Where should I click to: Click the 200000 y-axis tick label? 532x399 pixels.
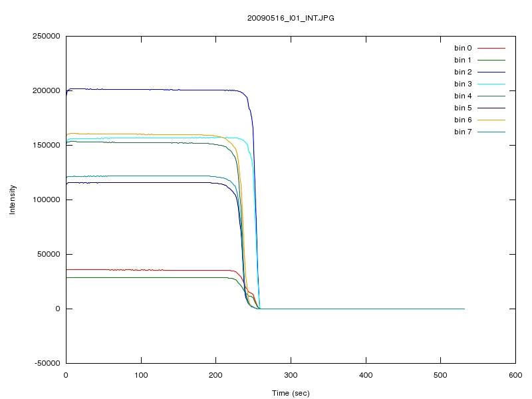tap(46, 90)
